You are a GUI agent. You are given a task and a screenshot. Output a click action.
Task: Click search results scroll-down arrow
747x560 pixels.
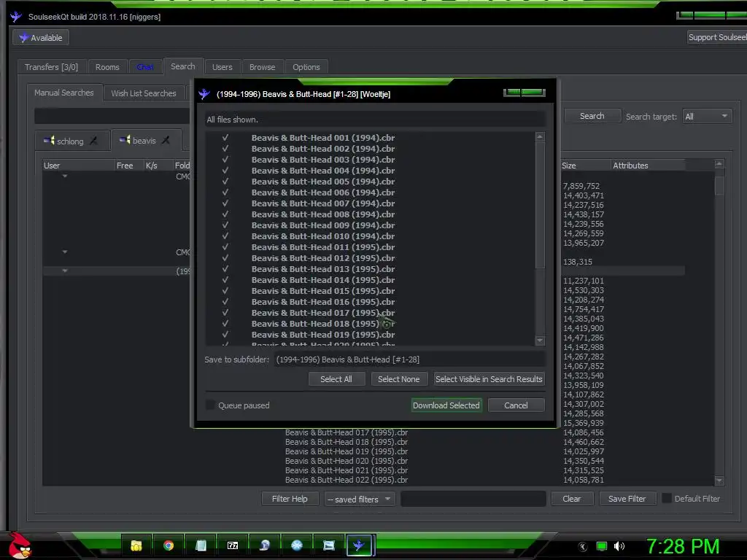click(719, 481)
